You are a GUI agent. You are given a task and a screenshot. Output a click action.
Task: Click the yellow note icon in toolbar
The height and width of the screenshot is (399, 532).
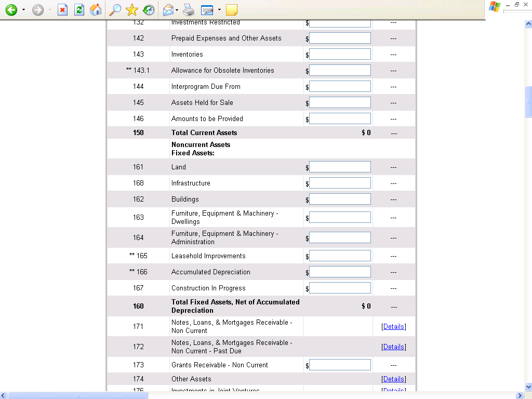tap(232, 10)
